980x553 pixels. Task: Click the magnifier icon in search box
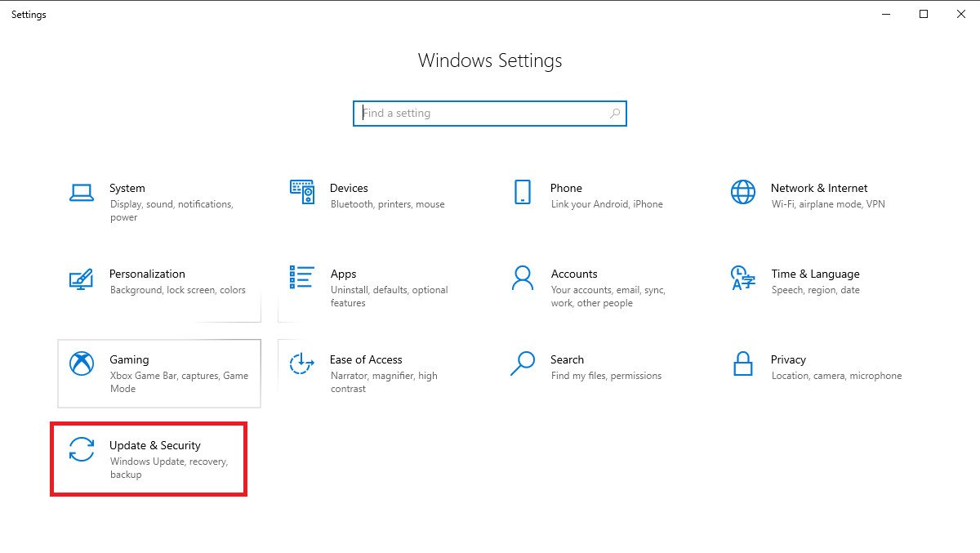coord(615,114)
